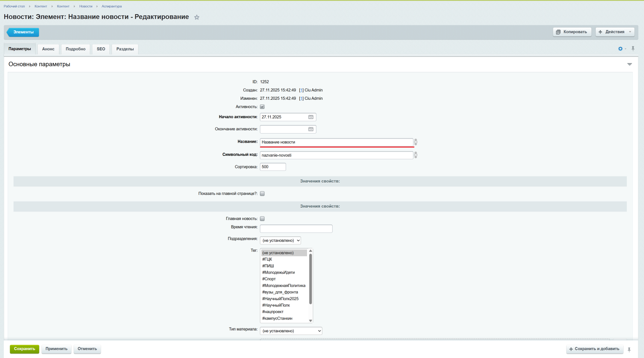The image size is (644, 358).
Task: Toggle the Активность checkbox
Action: click(x=262, y=107)
